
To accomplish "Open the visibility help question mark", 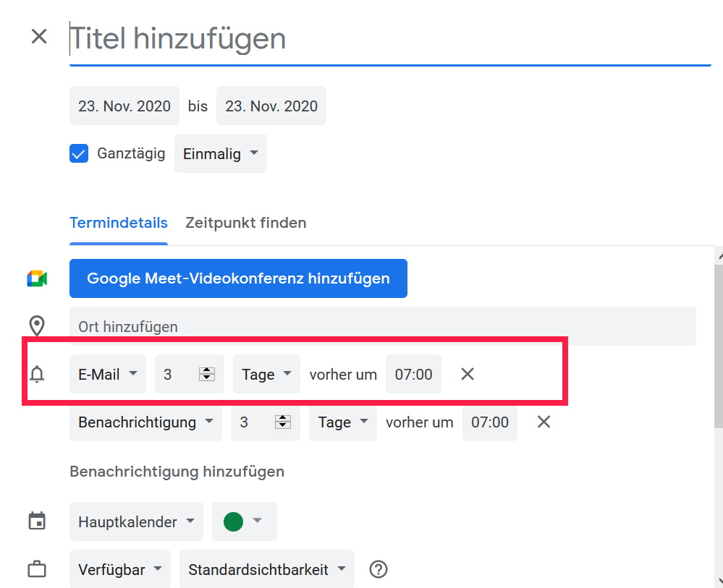I will coord(378,569).
